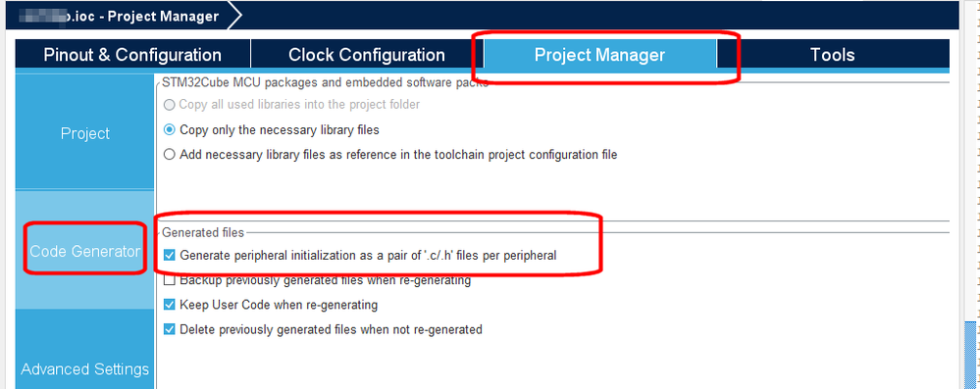Select the Project Manager tab
980x389 pixels.
(x=600, y=54)
